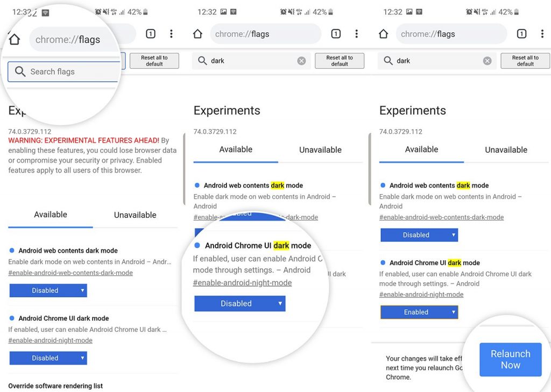This screenshot has height=392, width=551.
Task: Click the chrome://flags address bar, middle screenshot
Action: 266,34
